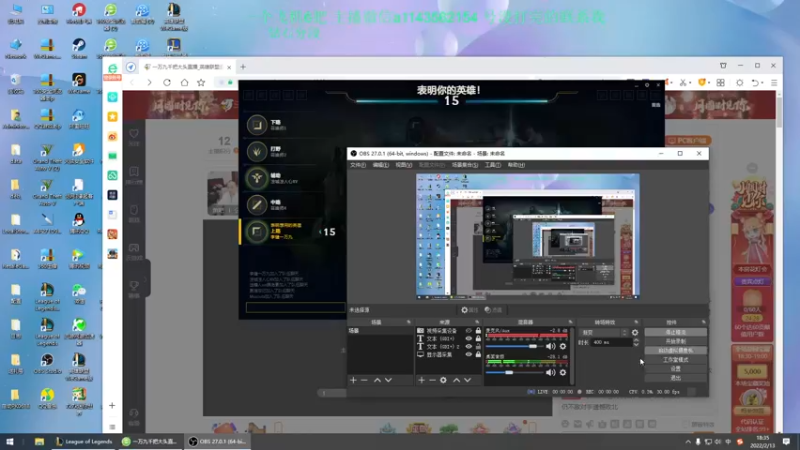Pop out the Audio Mixer dock header icon
This screenshot has width=800, height=450.
click(570, 322)
